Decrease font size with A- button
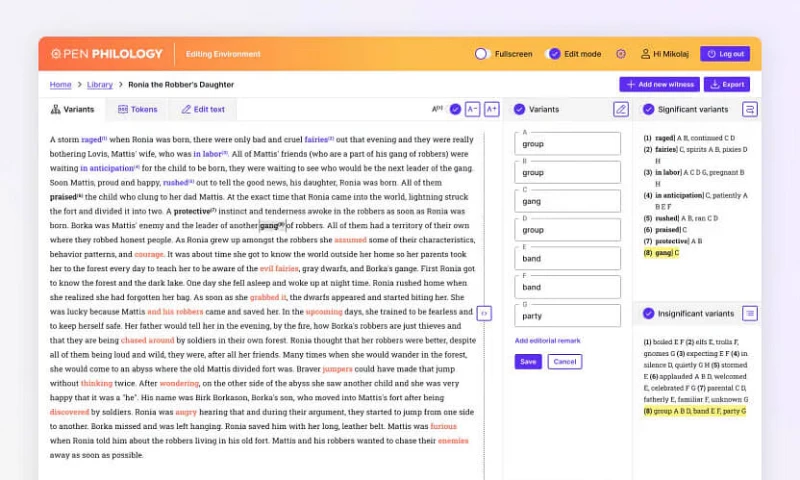This screenshot has height=480, width=800. 472,109
